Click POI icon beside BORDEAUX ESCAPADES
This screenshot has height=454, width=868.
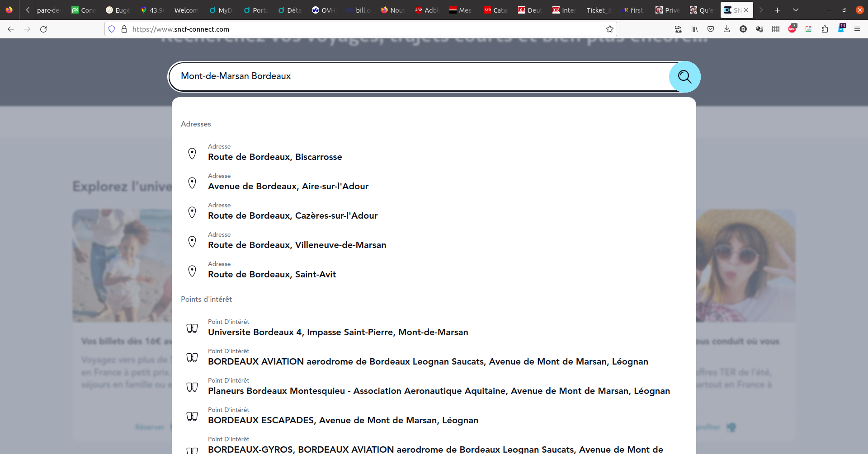[x=192, y=417]
